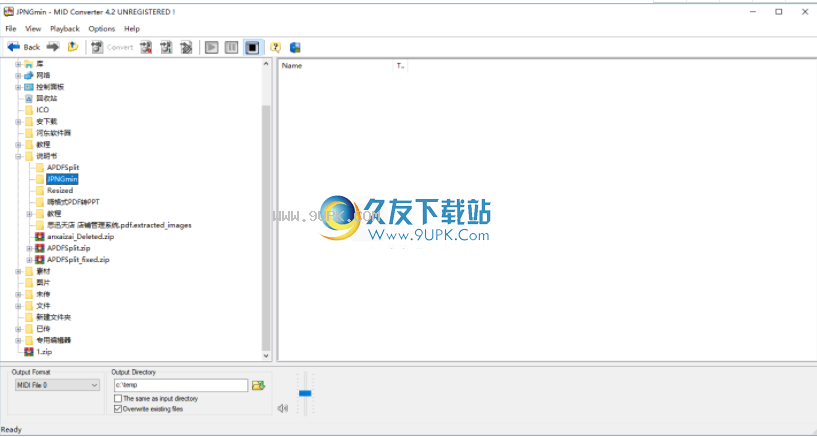Collapse the 说明书 folder node

click(x=18, y=156)
